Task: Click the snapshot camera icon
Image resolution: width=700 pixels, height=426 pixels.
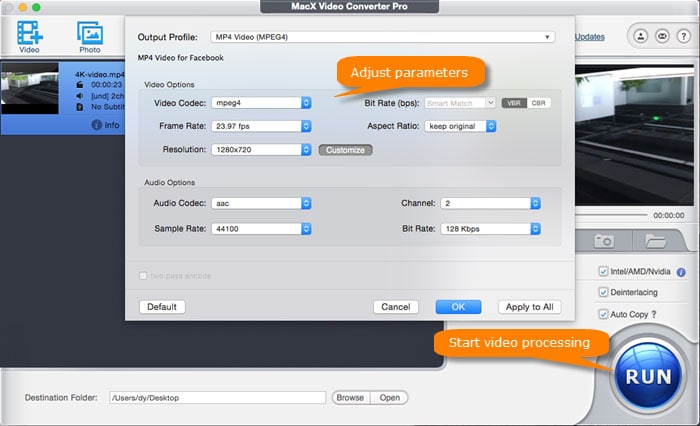Action: 604,241
